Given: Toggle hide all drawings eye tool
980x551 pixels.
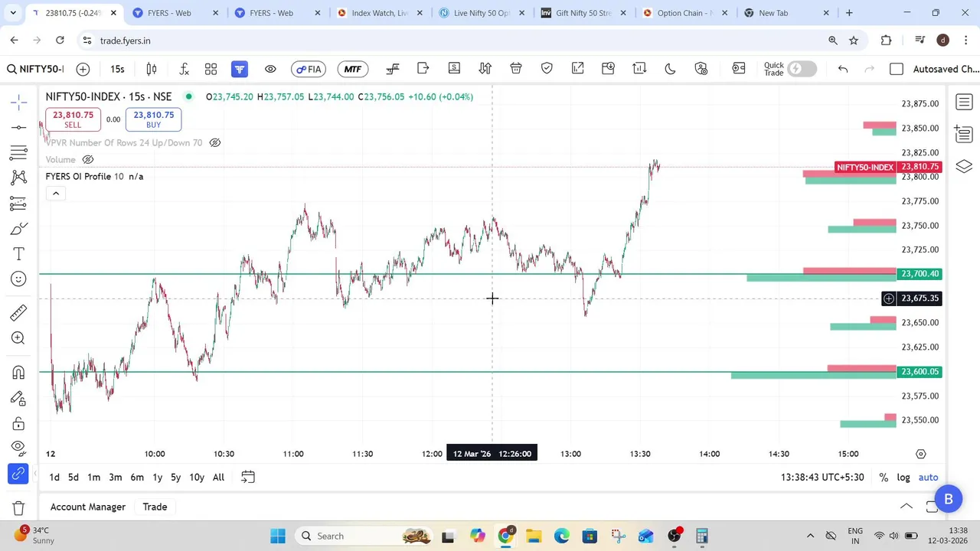Looking at the screenshot, I should click(x=19, y=448).
